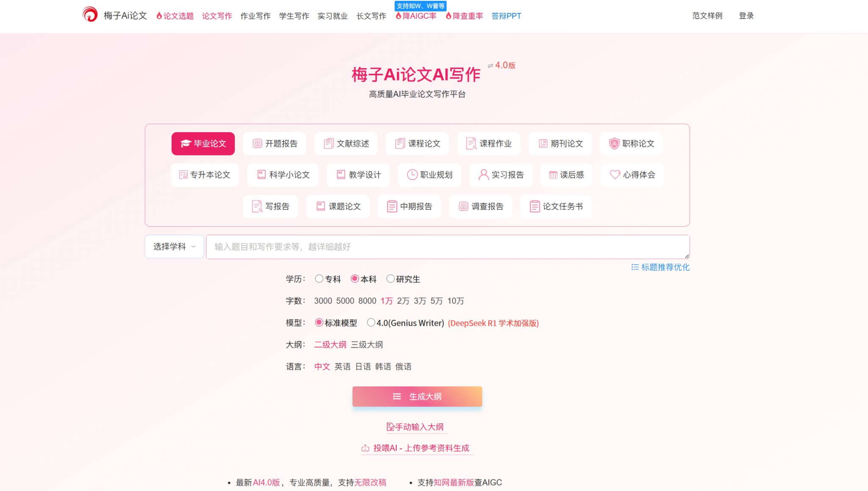Click the 职业规划 clock icon

pos(412,175)
